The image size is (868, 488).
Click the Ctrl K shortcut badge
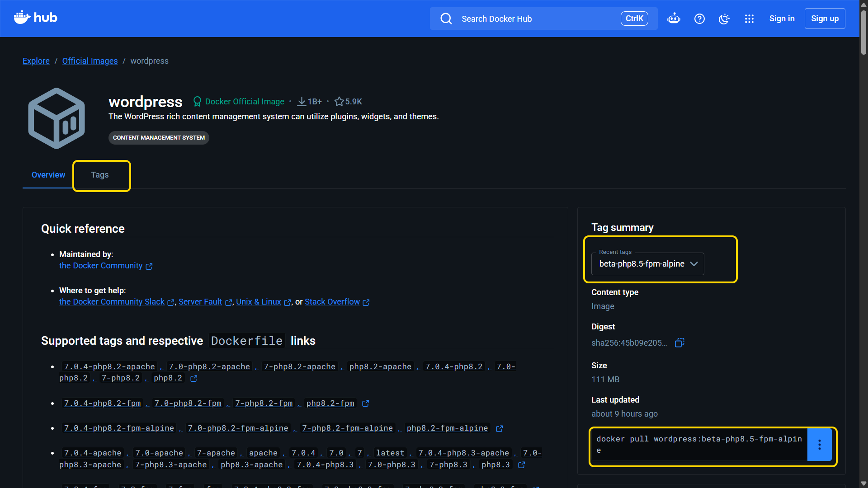click(634, 19)
